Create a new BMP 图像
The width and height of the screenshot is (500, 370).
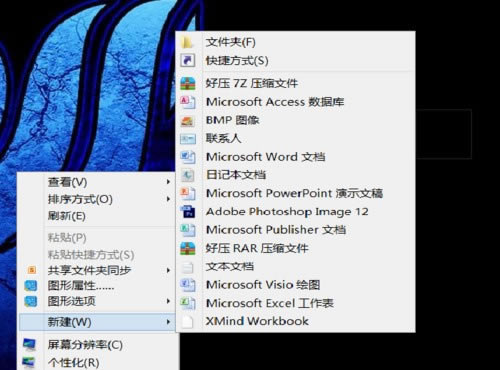click(295, 120)
